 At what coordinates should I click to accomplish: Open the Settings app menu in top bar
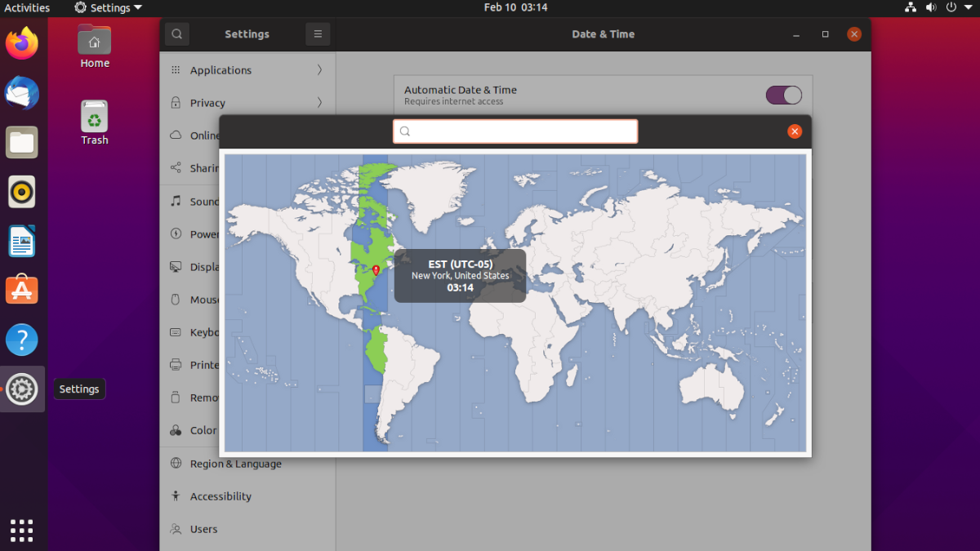tap(107, 7)
